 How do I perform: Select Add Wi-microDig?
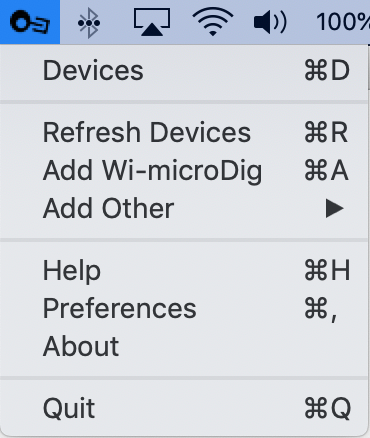point(184,170)
